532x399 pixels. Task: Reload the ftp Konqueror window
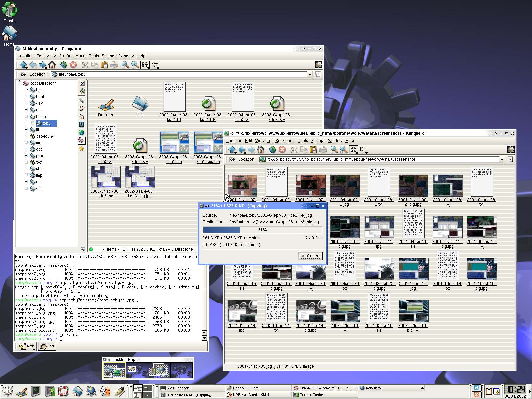[272, 150]
